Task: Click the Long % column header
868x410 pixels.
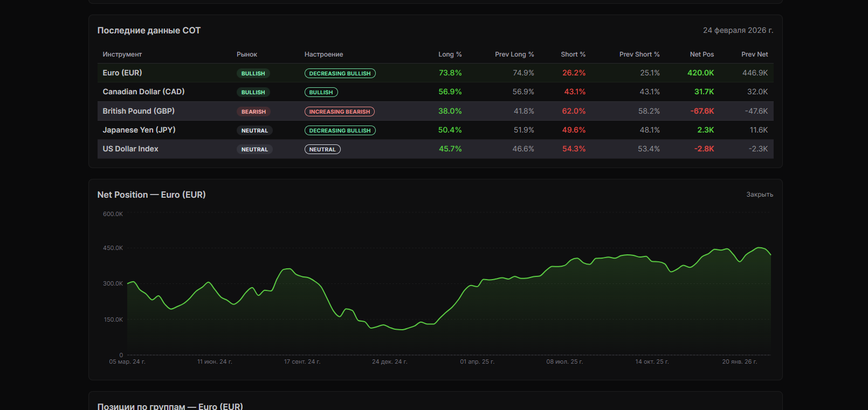Action: pos(450,54)
